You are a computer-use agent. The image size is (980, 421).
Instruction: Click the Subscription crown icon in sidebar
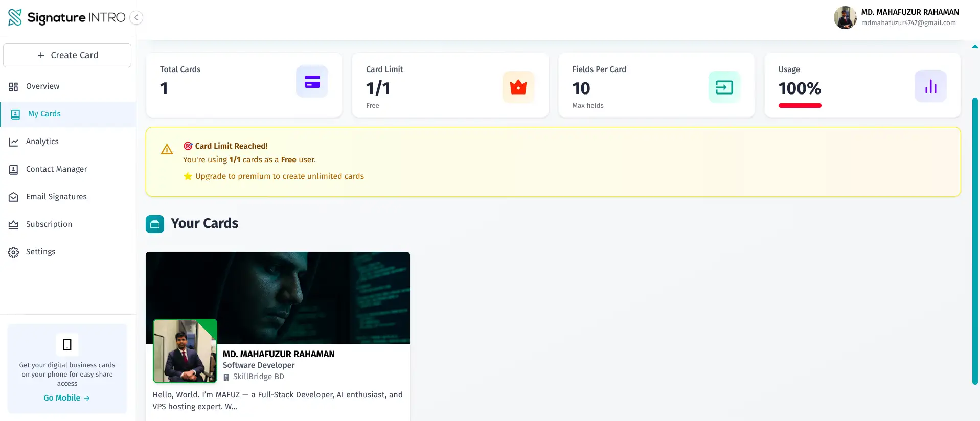coord(14,225)
